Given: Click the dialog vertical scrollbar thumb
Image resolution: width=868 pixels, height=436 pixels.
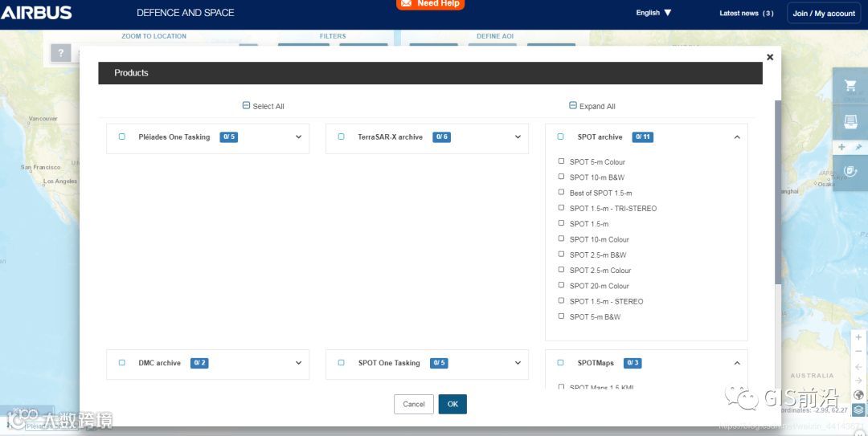Looking at the screenshot, I should [778, 193].
